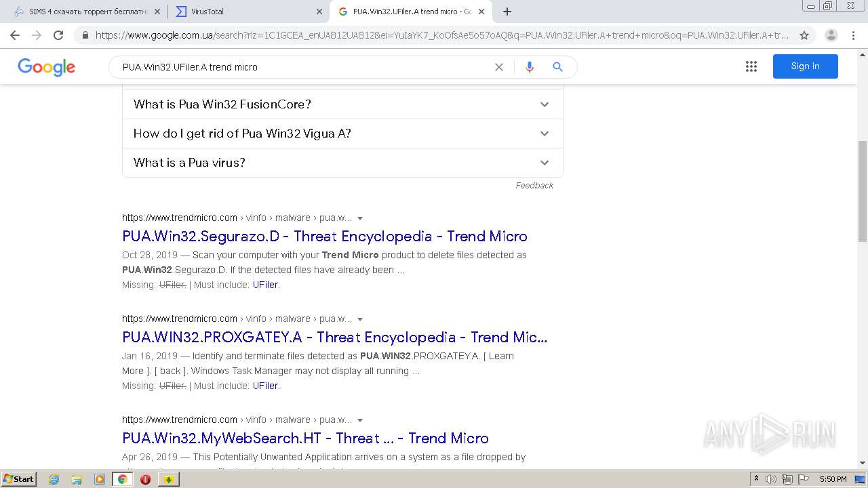Image resolution: width=868 pixels, height=488 pixels.
Task: Open the Chrome profile avatar
Action: (x=831, y=35)
